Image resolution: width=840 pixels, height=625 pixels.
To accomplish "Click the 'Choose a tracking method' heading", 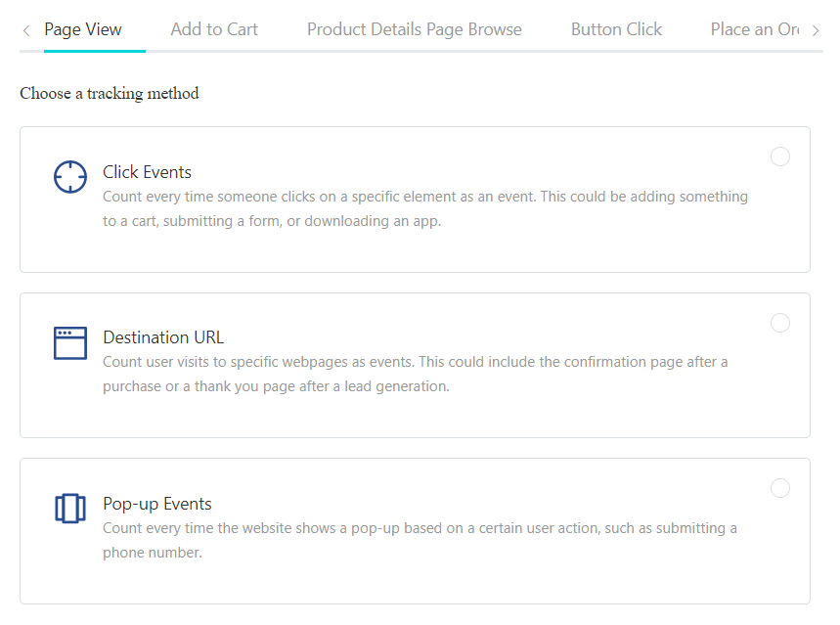I will click(x=110, y=94).
